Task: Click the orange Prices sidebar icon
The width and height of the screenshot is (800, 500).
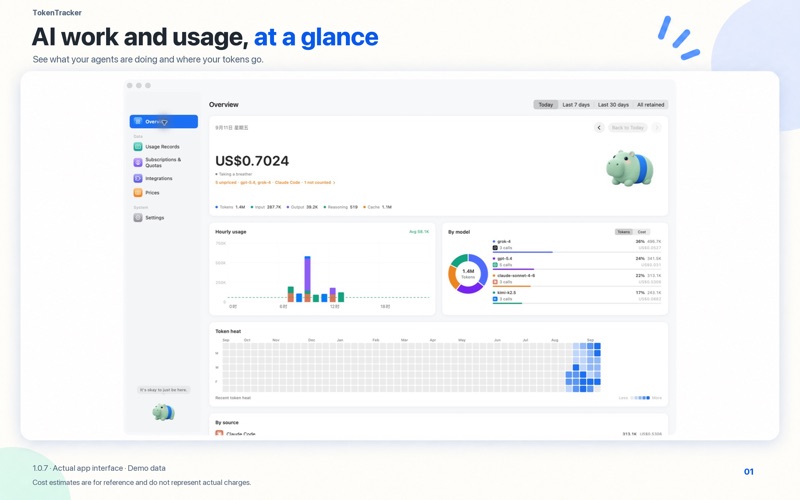Action: 138,193
